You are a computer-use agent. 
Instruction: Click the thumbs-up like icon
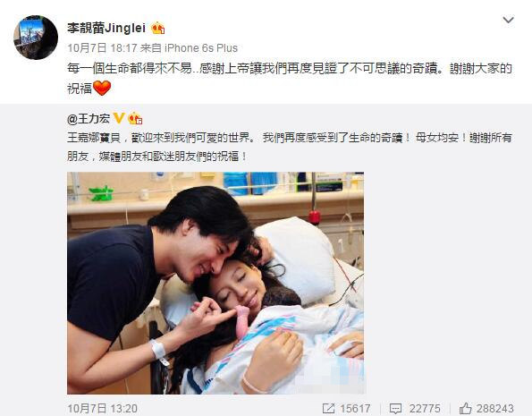[x=466, y=408]
